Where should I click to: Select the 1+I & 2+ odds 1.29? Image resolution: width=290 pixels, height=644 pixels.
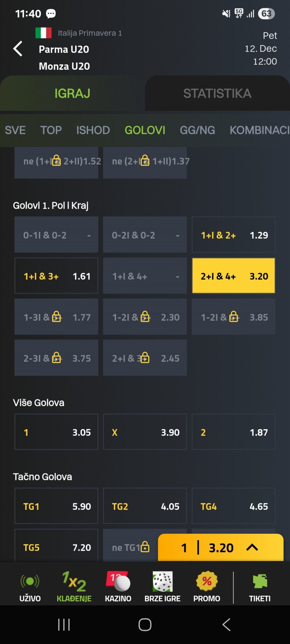tap(234, 235)
